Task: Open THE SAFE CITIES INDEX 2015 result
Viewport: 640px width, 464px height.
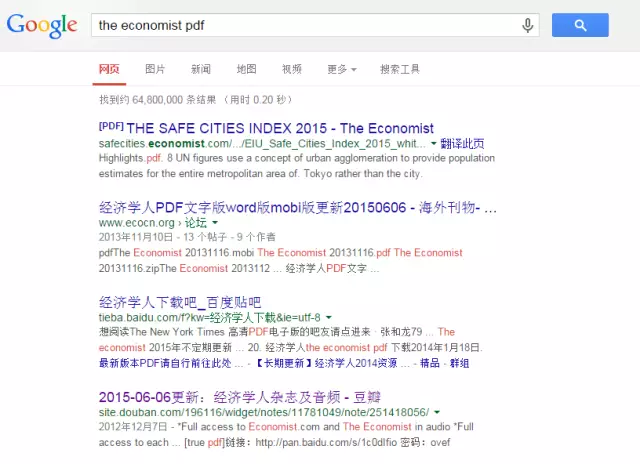Action: click(280, 128)
